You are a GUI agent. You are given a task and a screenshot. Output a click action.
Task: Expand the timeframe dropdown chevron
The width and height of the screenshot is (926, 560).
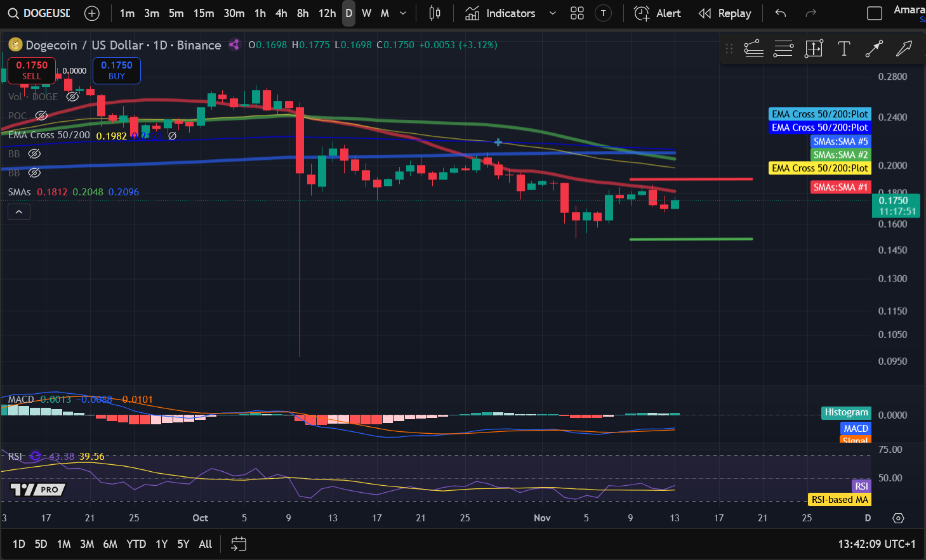pos(401,13)
